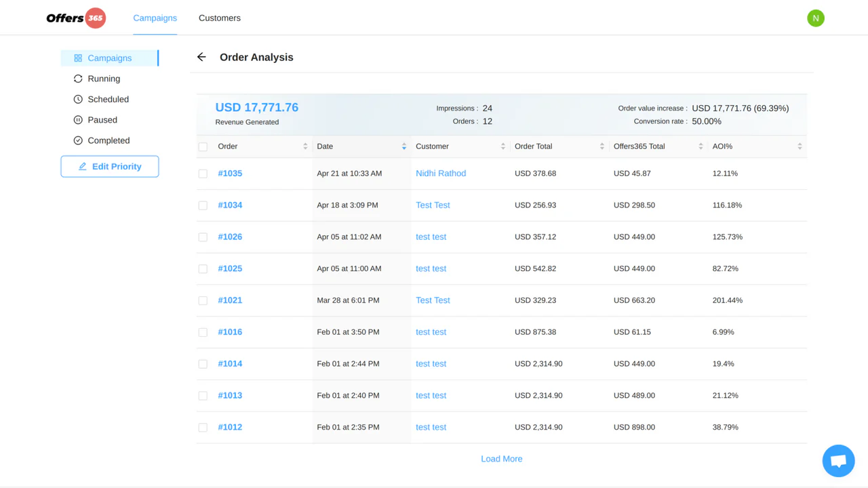Sort by AOI% column arrows
The height and width of the screenshot is (488, 868).
click(x=800, y=146)
